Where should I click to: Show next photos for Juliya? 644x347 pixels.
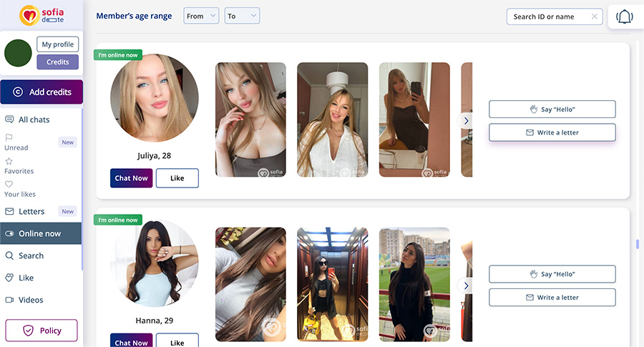466,121
